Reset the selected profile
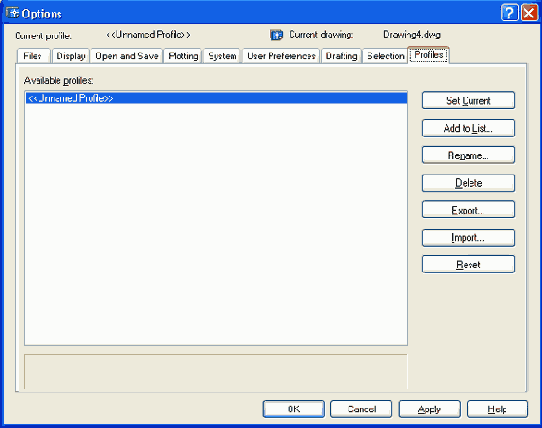Screen dimensions: 542x428 [468, 264]
